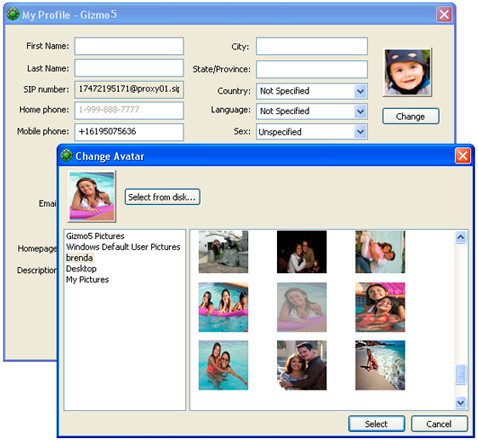478x440 pixels.
Task: Open the Desktop folder in list
Action: pos(81,269)
